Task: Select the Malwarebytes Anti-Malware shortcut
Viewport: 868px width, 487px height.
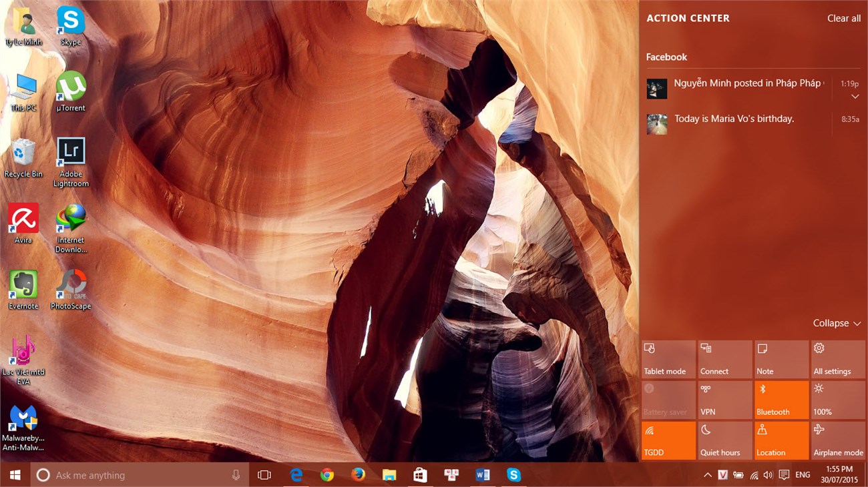Action: (x=23, y=427)
